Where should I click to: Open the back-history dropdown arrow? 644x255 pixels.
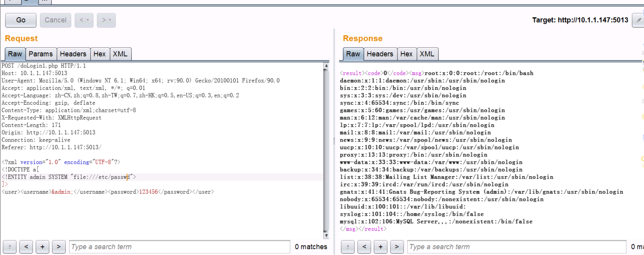87,20
